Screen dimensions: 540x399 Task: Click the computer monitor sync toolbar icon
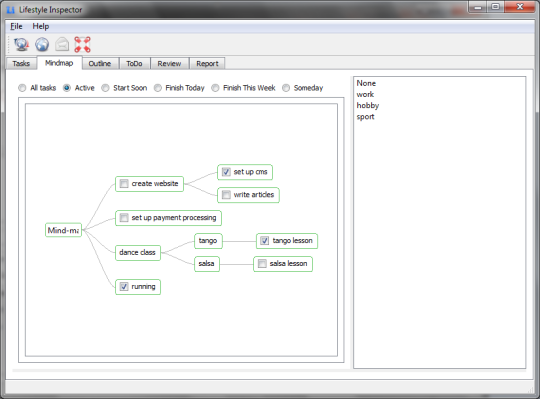(x=21, y=44)
